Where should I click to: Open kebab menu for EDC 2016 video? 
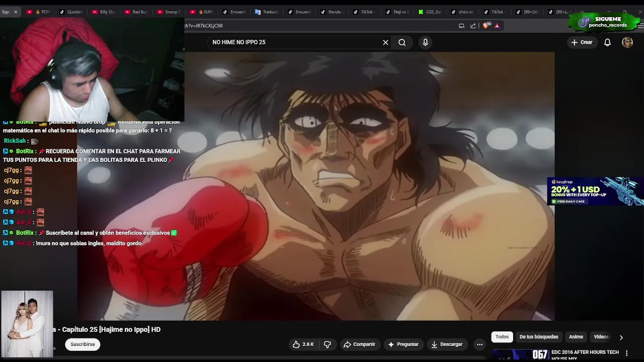click(626, 353)
